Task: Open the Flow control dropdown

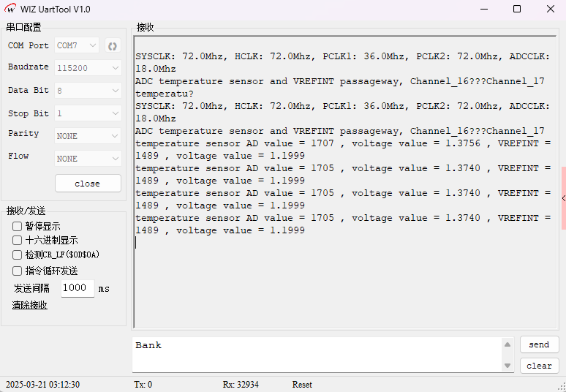Action: [88, 159]
